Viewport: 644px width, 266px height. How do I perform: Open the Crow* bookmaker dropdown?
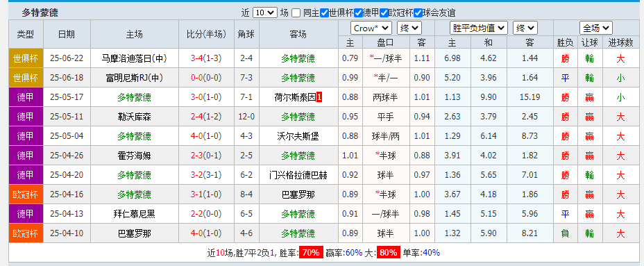[371, 28]
